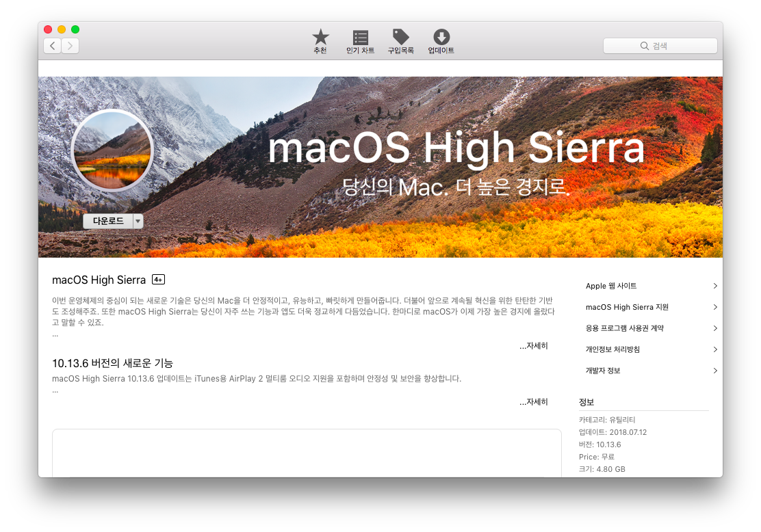Viewport: 761px width, 532px height.
Task: Open the 추천 (Featured) star tab
Action: tap(320, 41)
